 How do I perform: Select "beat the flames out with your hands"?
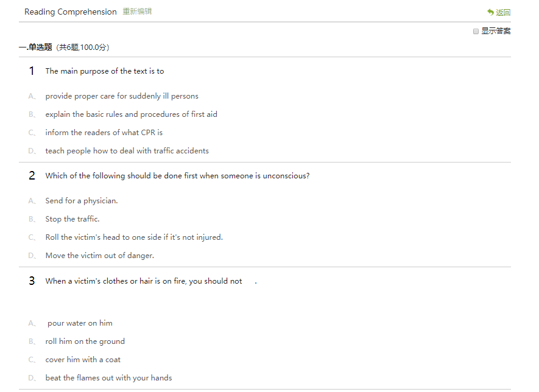108,378
